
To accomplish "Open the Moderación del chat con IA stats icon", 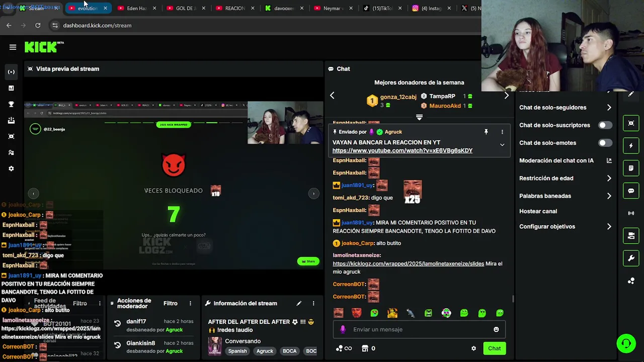I will [609, 160].
